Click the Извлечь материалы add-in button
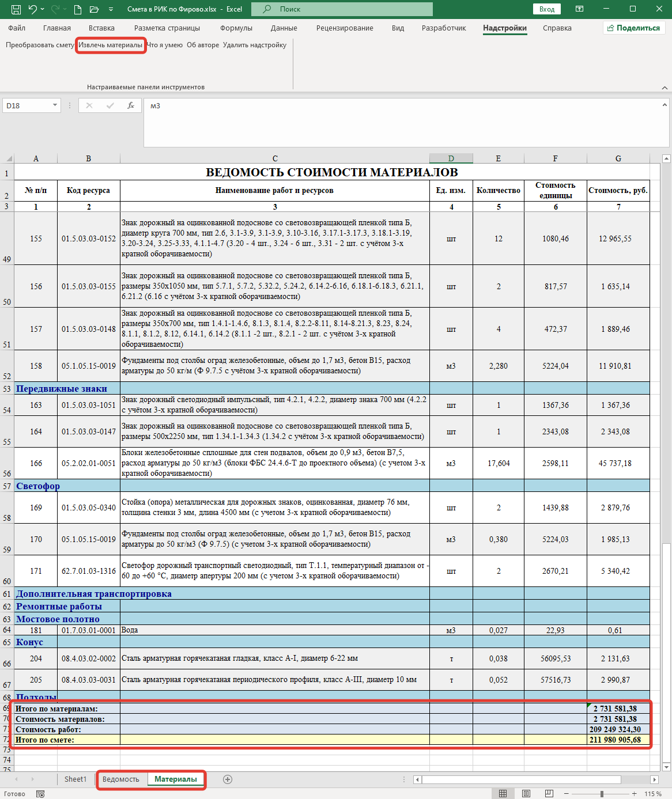This screenshot has height=799, width=672. pos(110,45)
